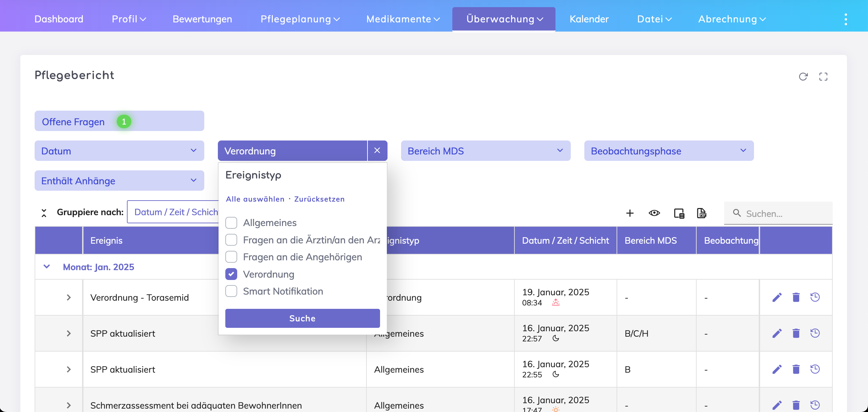Viewport: 868px width, 412px height.
Task: Show history of Verordnung - Torasemid entry
Action: pyautogui.click(x=815, y=297)
